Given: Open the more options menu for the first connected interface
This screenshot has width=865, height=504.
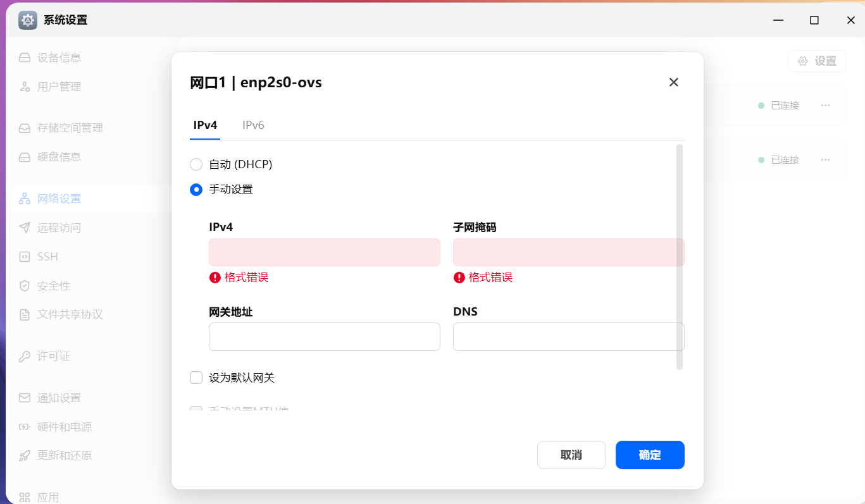Looking at the screenshot, I should [x=825, y=106].
